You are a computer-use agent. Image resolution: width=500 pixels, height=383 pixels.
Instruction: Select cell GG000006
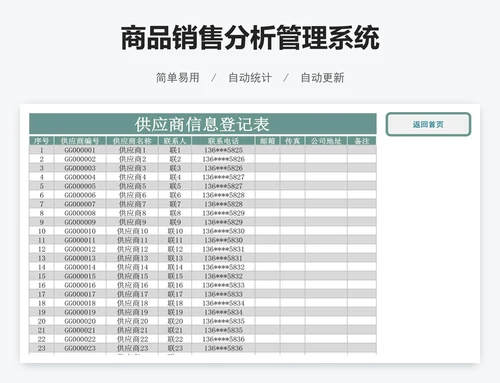[80, 195]
